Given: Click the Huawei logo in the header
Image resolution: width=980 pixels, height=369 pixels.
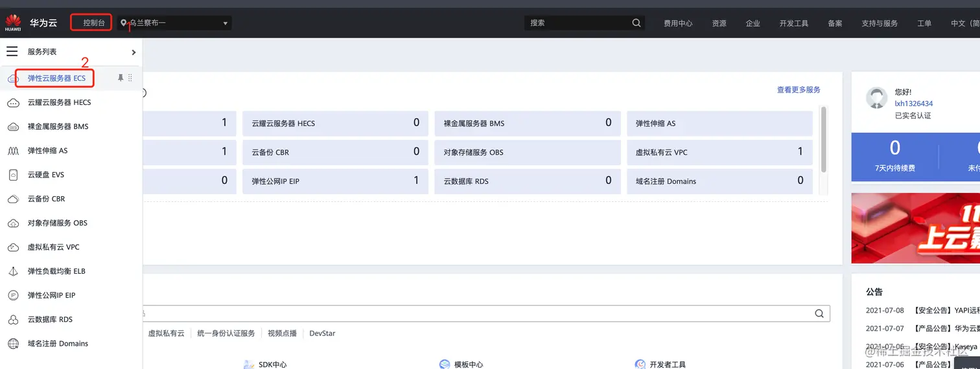Looking at the screenshot, I should click(12, 23).
